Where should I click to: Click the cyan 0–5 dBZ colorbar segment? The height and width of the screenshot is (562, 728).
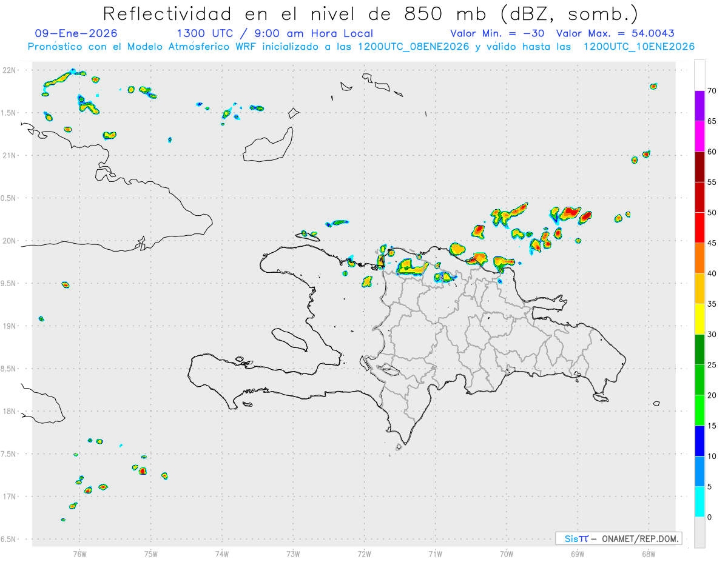tap(699, 502)
